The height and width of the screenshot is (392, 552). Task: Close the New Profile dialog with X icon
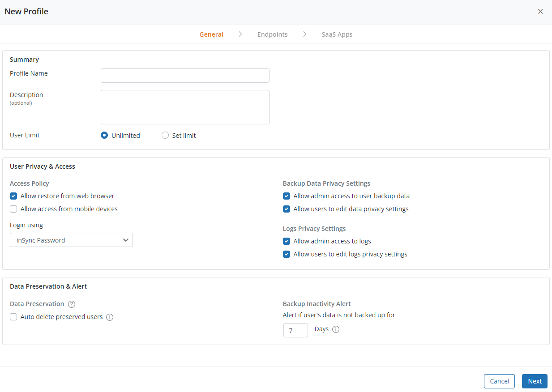(540, 12)
